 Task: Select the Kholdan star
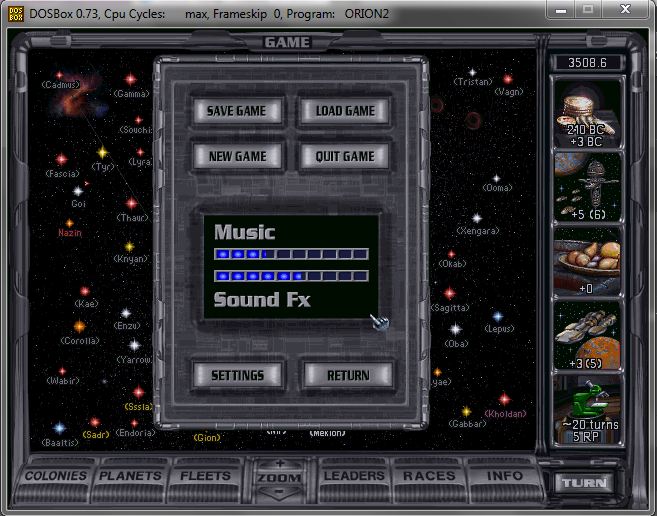coord(504,399)
